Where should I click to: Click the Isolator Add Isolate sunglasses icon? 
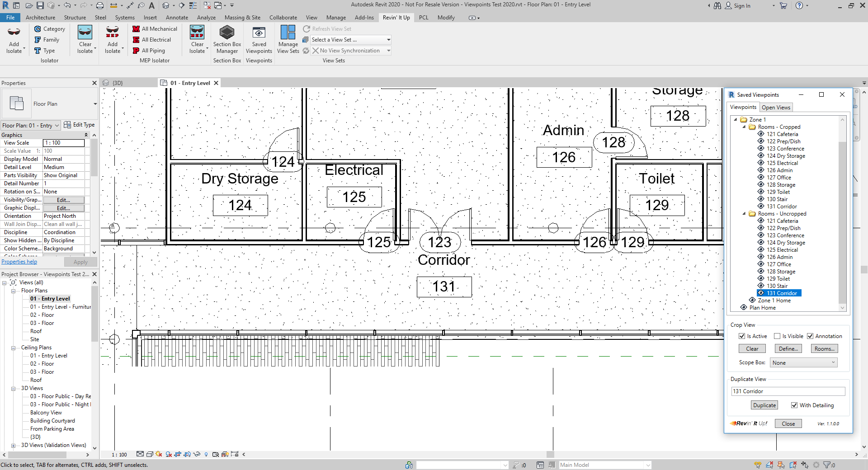pos(14,32)
